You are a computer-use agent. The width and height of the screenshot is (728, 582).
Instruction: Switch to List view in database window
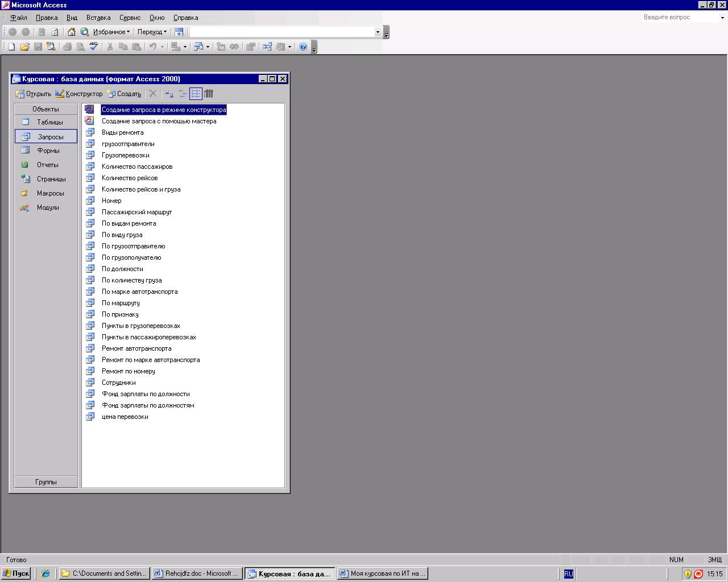(196, 94)
